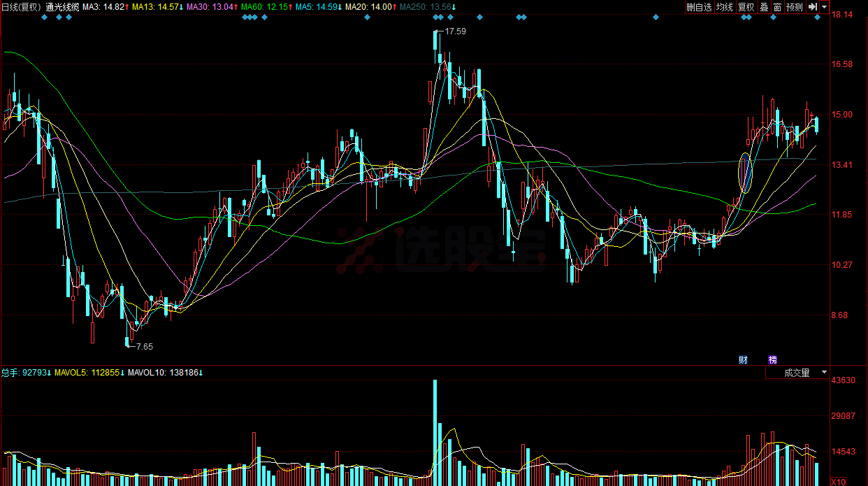Click the blue ellipse annotation on the chart
The height and width of the screenshot is (486, 868).
point(746,173)
